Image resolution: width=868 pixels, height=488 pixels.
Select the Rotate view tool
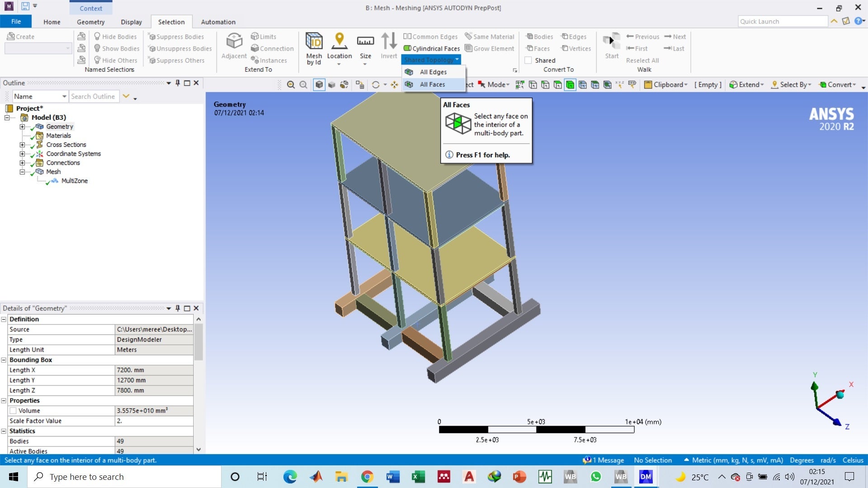[375, 85]
